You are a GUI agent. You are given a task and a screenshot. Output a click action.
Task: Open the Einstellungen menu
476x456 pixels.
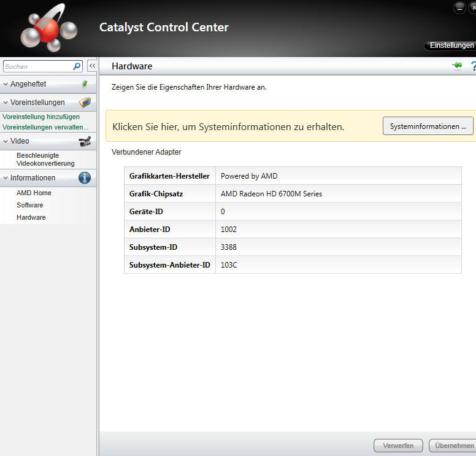tap(450, 45)
